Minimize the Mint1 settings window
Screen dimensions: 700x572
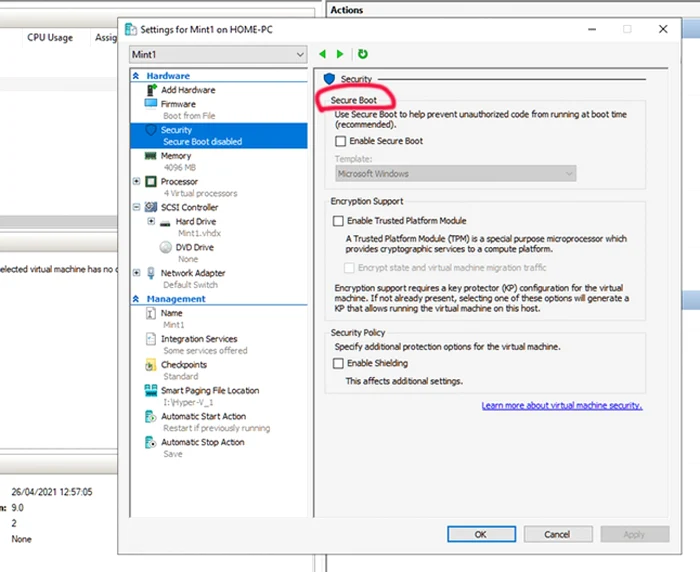pyautogui.click(x=592, y=29)
